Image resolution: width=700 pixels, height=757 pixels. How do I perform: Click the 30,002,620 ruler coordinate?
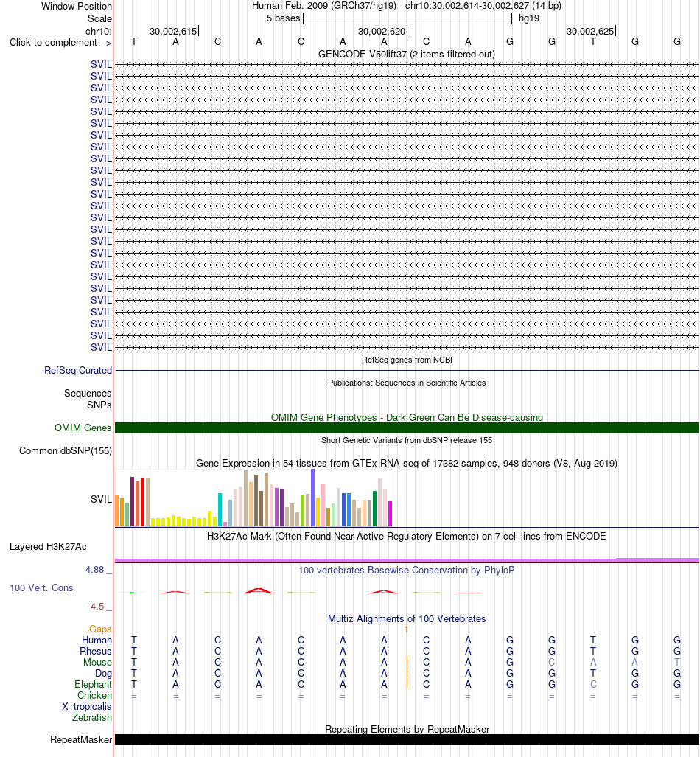pyautogui.click(x=382, y=32)
